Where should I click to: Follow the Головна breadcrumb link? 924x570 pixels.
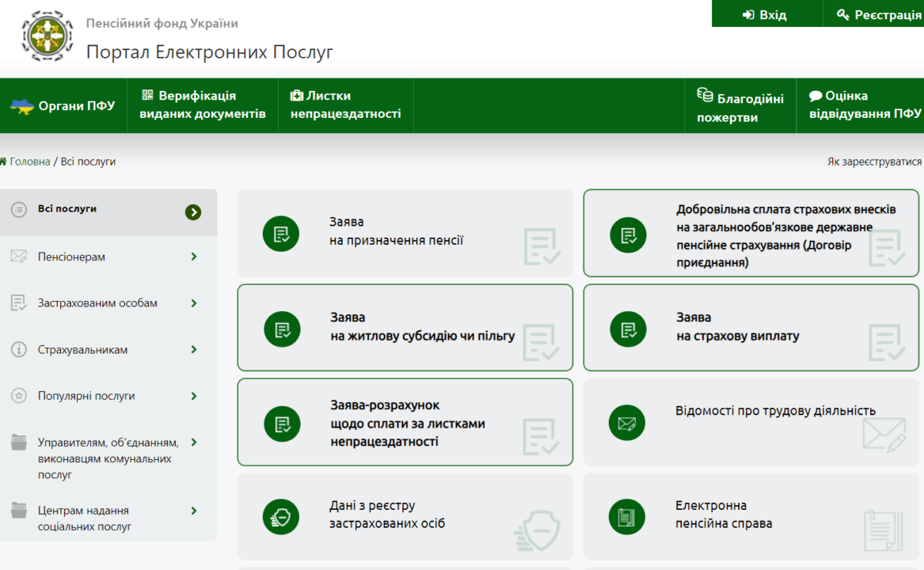pos(29,161)
